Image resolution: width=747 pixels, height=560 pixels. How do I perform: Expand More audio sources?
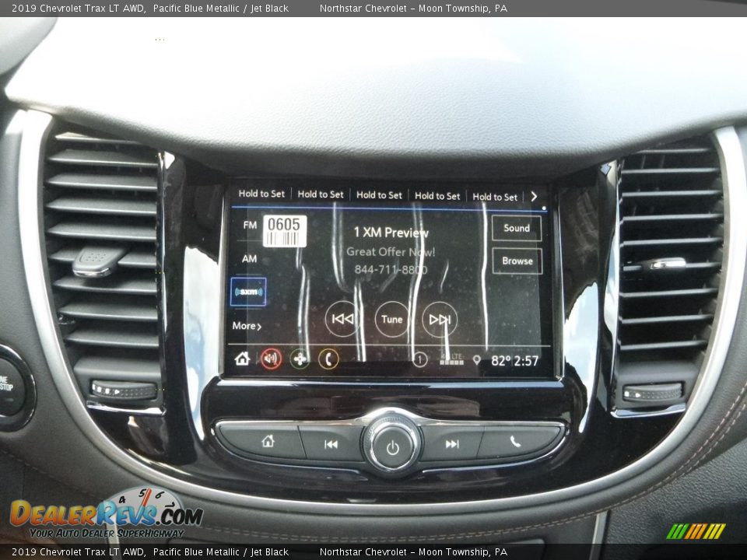247,326
